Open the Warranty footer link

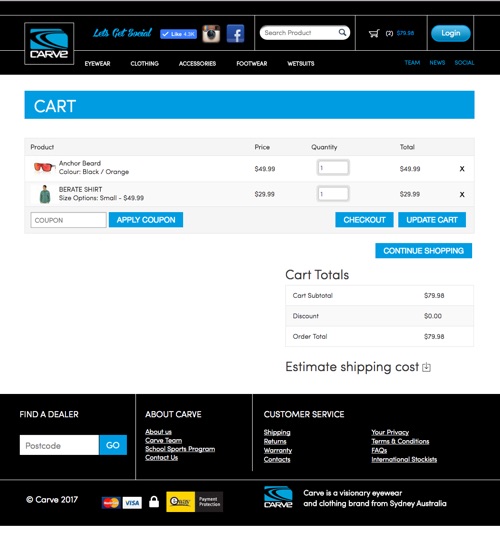(x=278, y=451)
